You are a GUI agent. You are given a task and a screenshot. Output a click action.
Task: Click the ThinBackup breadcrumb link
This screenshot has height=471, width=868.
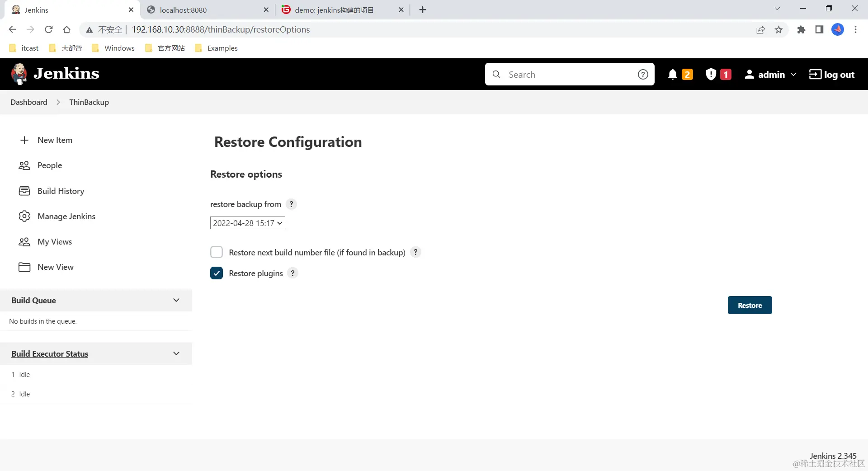(89, 102)
